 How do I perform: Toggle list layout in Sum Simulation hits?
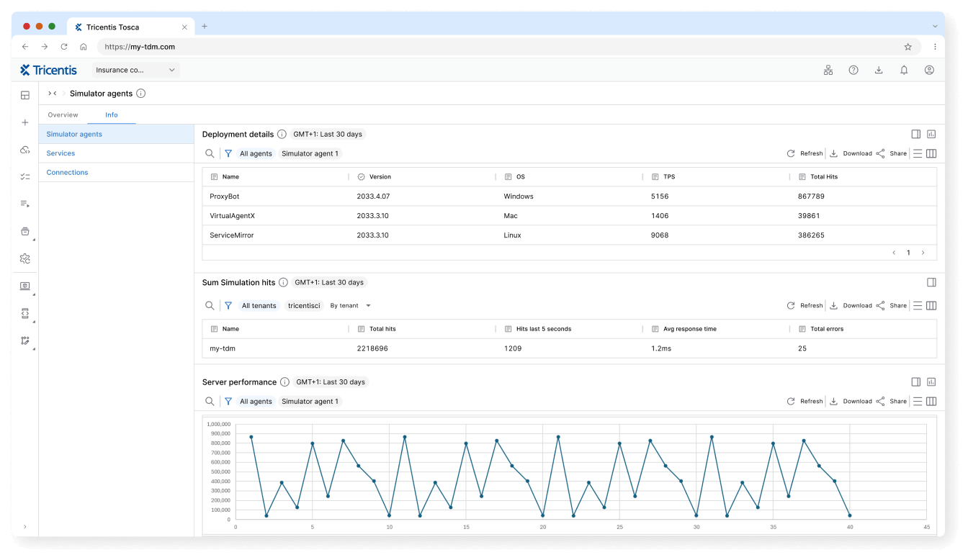pos(918,305)
